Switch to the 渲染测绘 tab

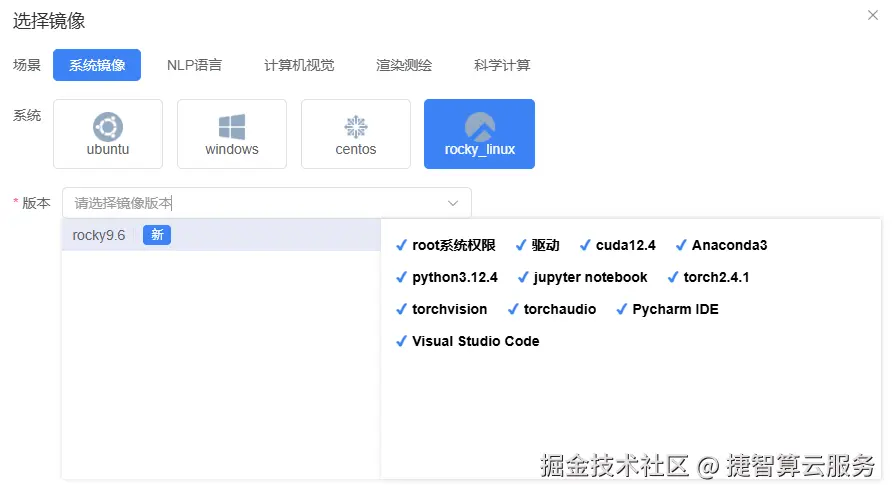coord(404,65)
